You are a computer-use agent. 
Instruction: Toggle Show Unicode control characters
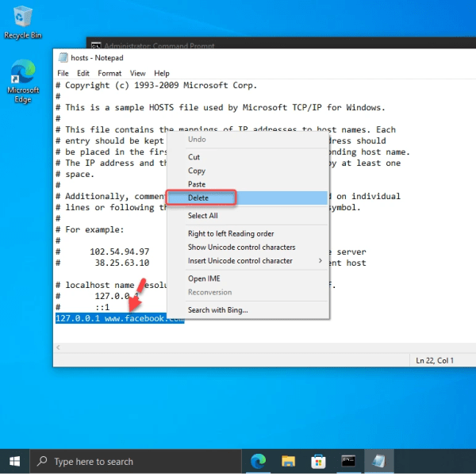pyautogui.click(x=248, y=247)
